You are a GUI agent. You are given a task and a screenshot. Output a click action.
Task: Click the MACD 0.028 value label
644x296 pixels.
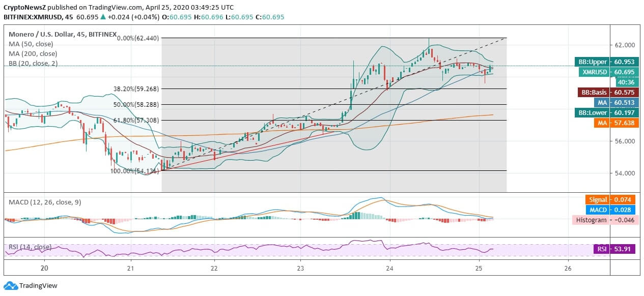[611, 210]
